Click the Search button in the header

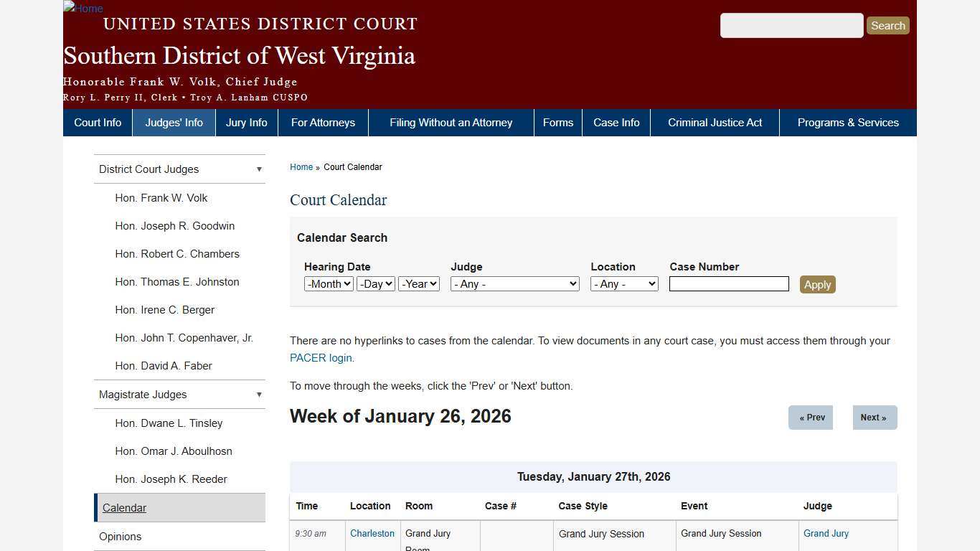(887, 25)
